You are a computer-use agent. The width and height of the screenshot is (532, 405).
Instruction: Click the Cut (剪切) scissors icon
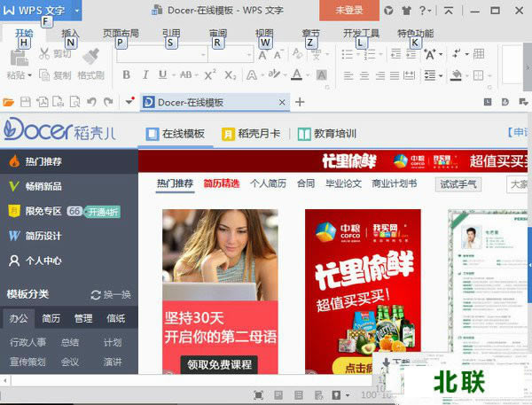44,54
